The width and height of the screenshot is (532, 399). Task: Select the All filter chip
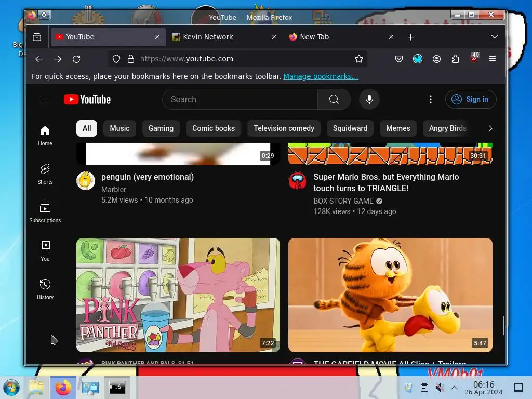(87, 128)
